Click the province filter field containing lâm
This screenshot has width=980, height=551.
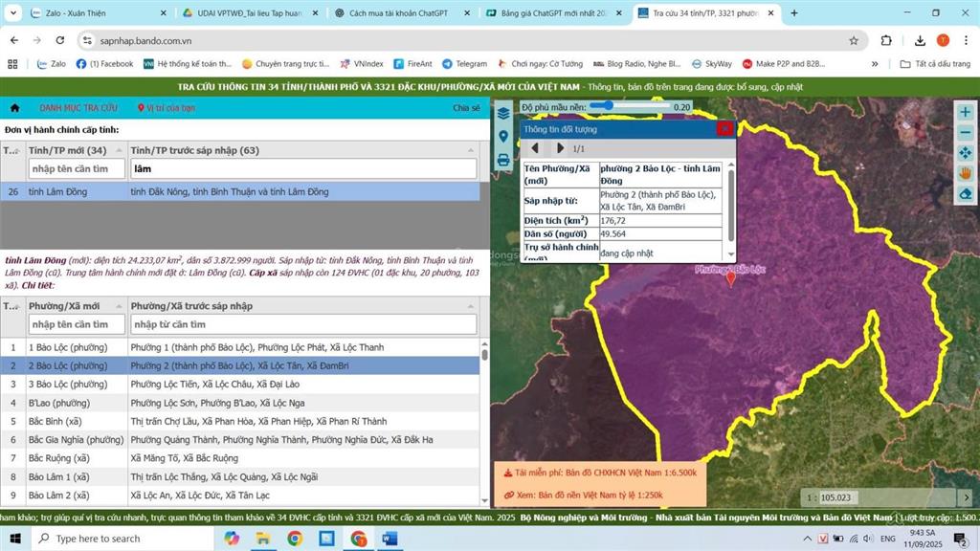pyautogui.click(x=303, y=168)
